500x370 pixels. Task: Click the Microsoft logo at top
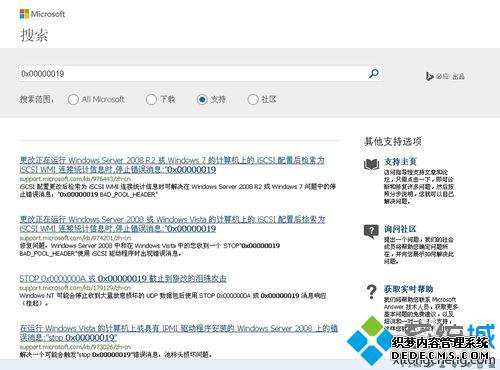(42, 14)
